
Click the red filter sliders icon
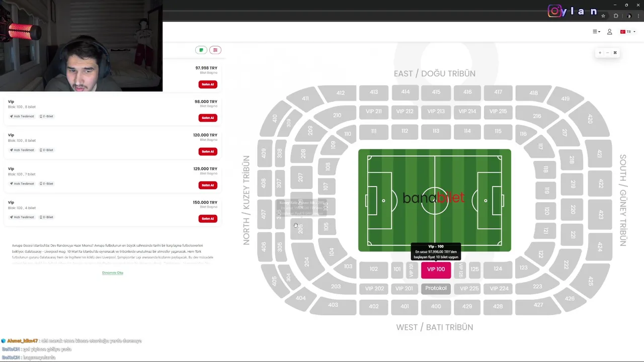tap(215, 50)
